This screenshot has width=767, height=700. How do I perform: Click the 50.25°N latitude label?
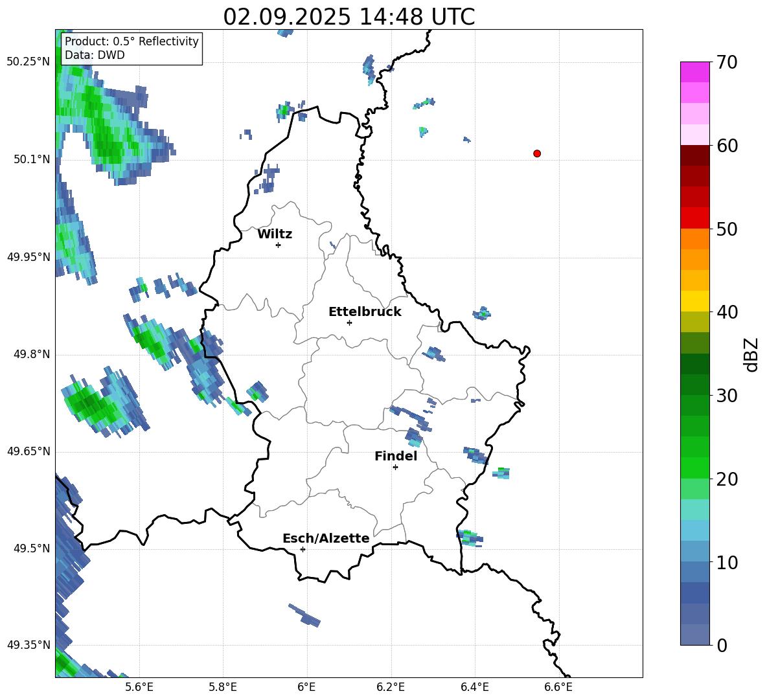[x=29, y=62]
